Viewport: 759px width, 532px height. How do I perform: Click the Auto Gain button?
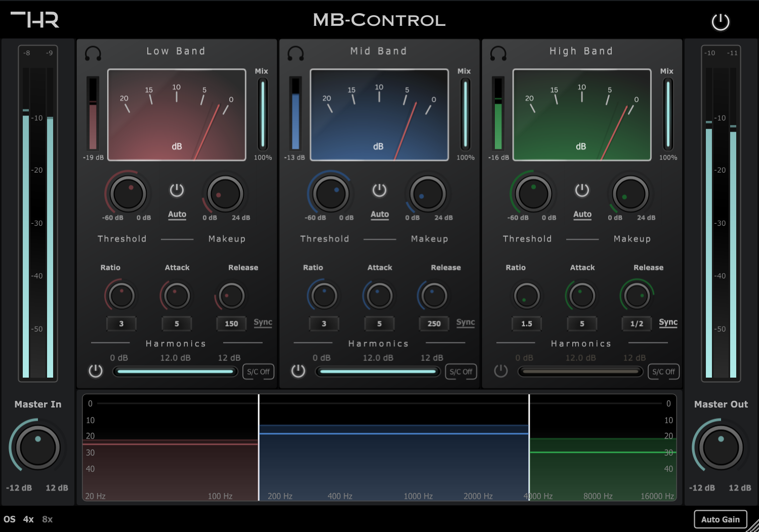721,519
